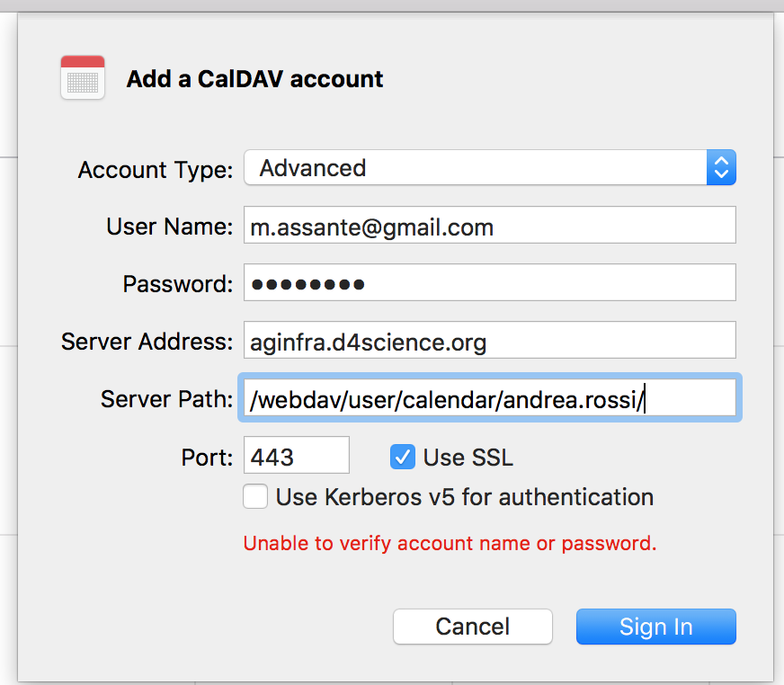Focus the User Name field with m.assante@gmail.com

click(x=490, y=225)
